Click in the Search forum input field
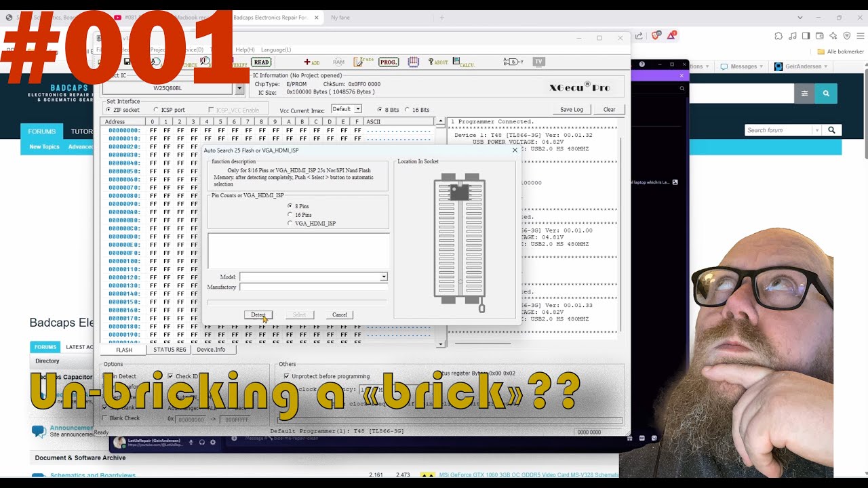 778,130
